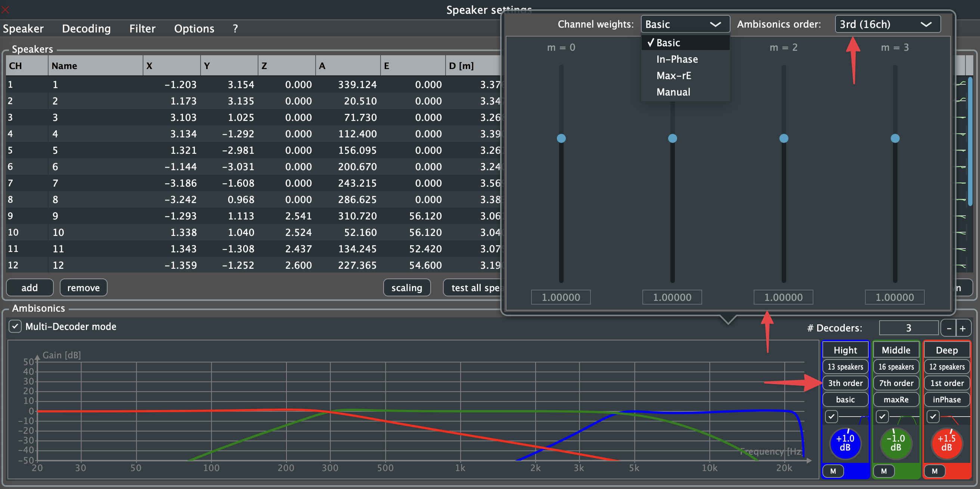
Task: Mute the Middle decoder with M button
Action: (x=883, y=471)
